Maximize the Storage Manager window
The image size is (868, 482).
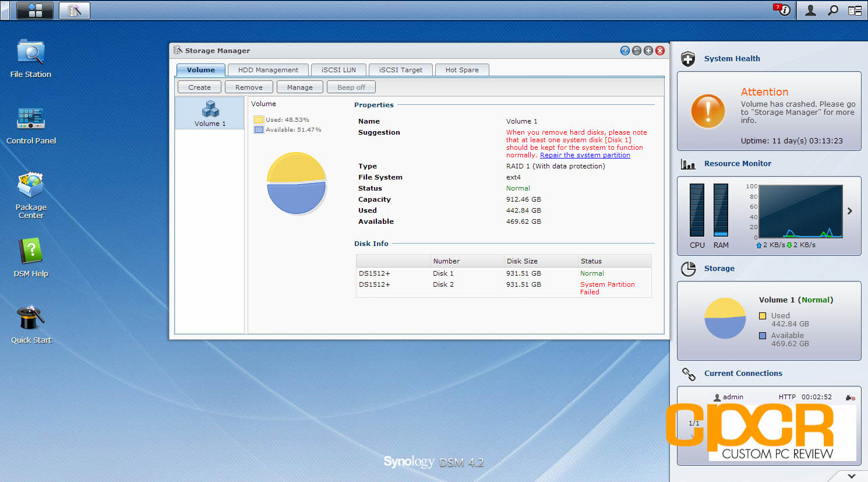click(x=648, y=51)
